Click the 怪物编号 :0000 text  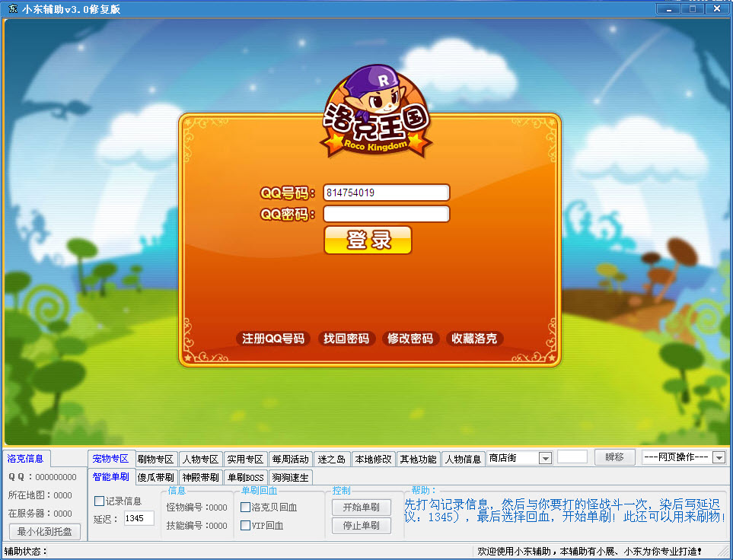tap(197, 508)
